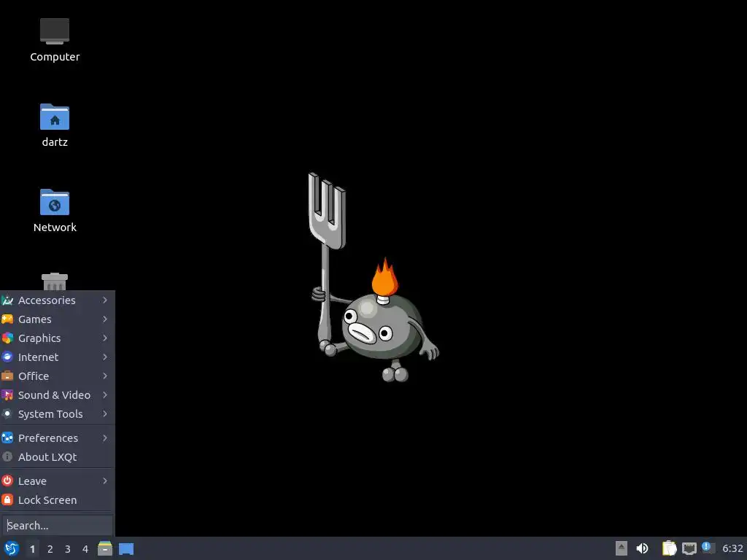This screenshot has height=560, width=747.
Task: Click the Office briefcase icon
Action: coord(7,376)
